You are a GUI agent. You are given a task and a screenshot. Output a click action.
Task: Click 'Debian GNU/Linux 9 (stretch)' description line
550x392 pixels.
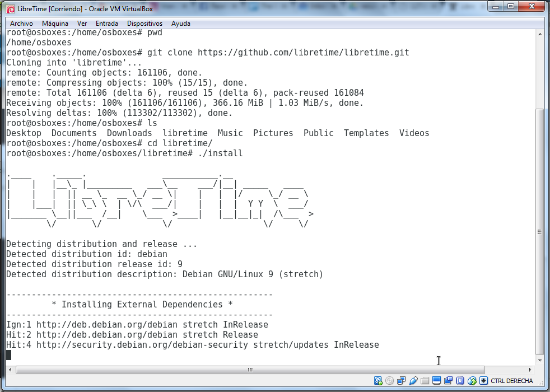click(x=165, y=274)
